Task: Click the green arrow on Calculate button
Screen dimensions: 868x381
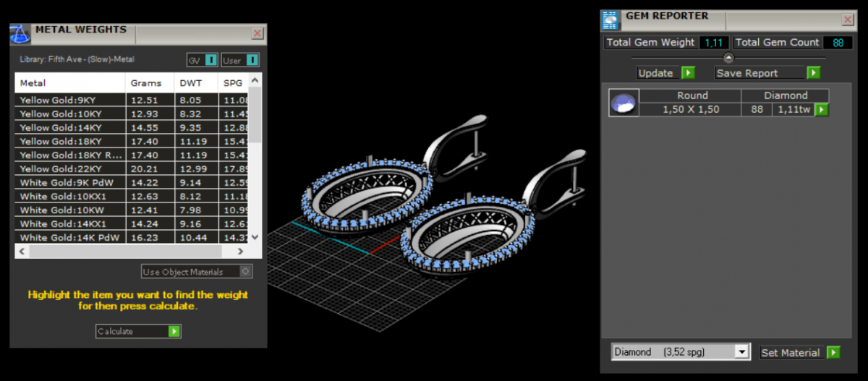Action: (x=174, y=331)
